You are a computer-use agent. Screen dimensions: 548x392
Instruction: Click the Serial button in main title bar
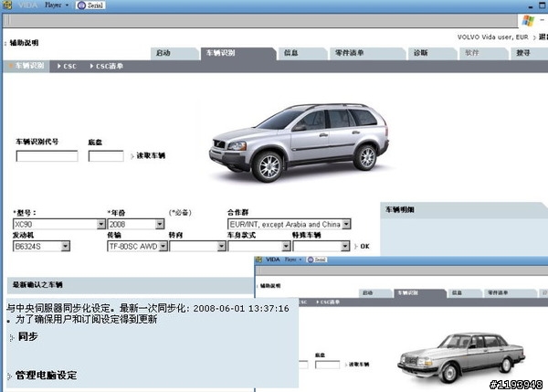pyautogui.click(x=90, y=5)
